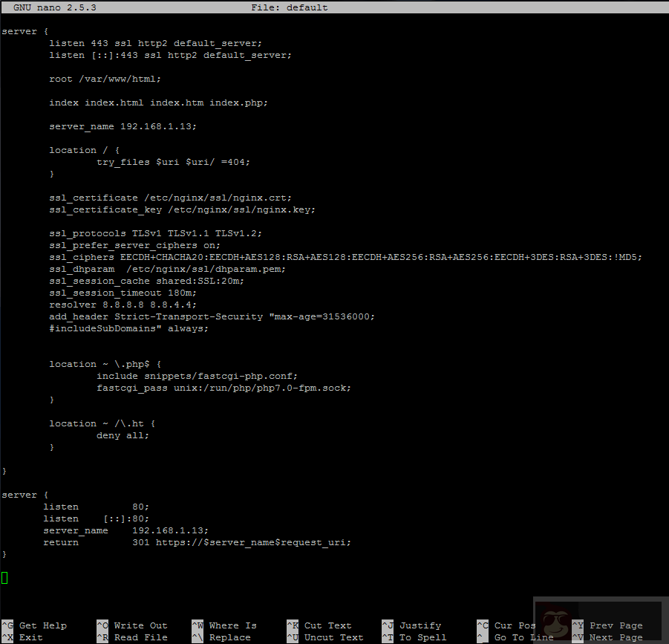669x644 pixels.
Task: Click the 'resolver 8.8.8.8 8.8.4.4;' line
Action: [123, 305]
